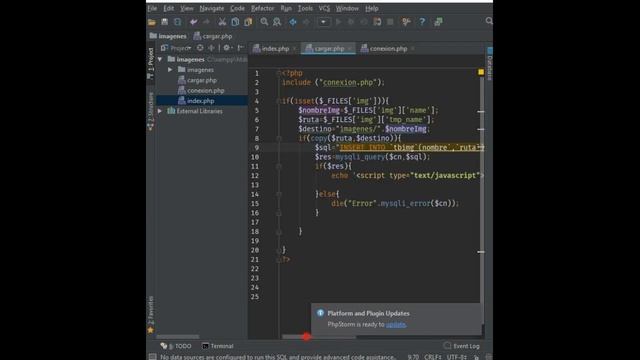
Task: Open the Window menu
Action: [x=347, y=8]
